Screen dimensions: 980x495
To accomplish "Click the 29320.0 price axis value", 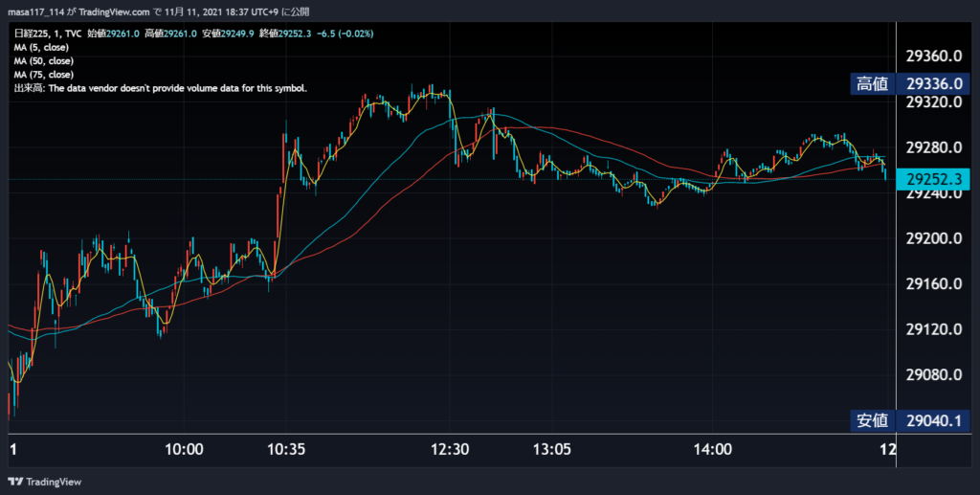I will [934, 101].
